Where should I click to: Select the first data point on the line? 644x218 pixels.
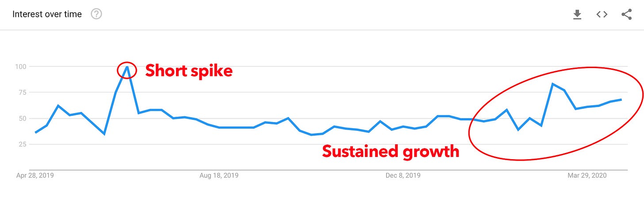(35, 133)
